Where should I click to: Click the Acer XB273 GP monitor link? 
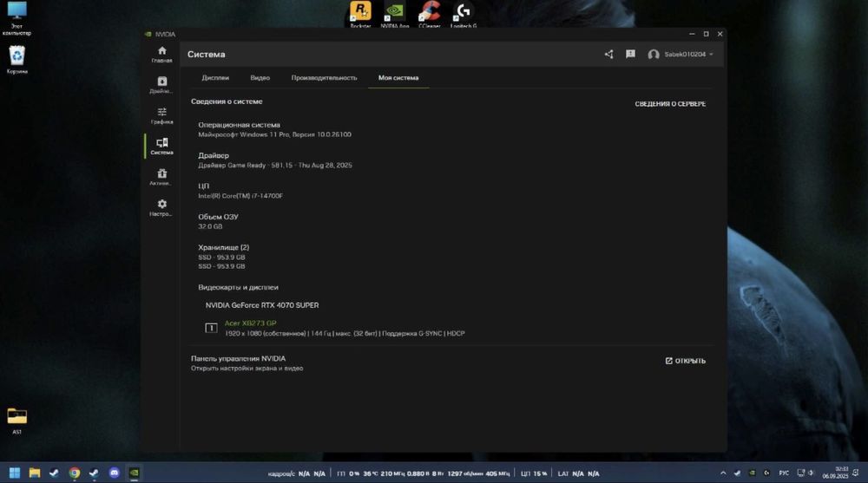click(250, 323)
